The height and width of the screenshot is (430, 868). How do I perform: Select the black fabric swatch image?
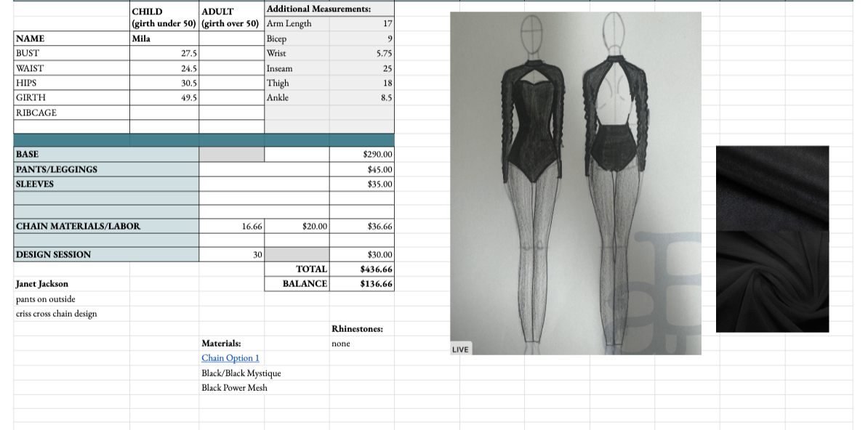[x=772, y=239]
